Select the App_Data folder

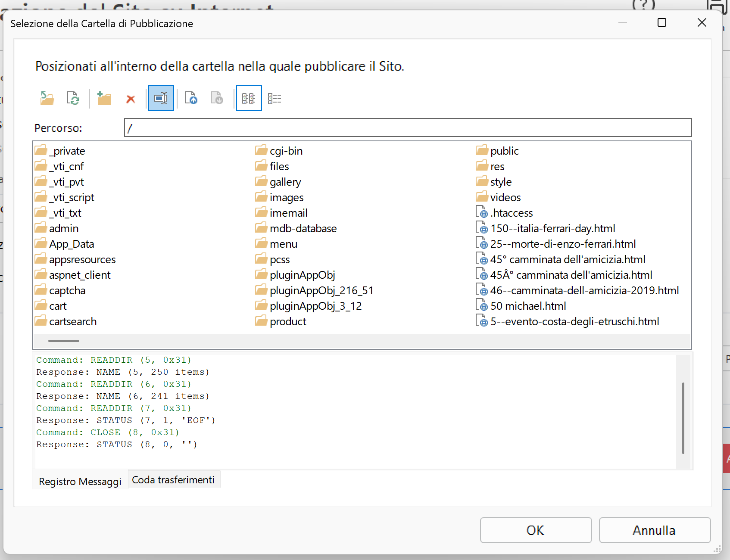[64, 244]
